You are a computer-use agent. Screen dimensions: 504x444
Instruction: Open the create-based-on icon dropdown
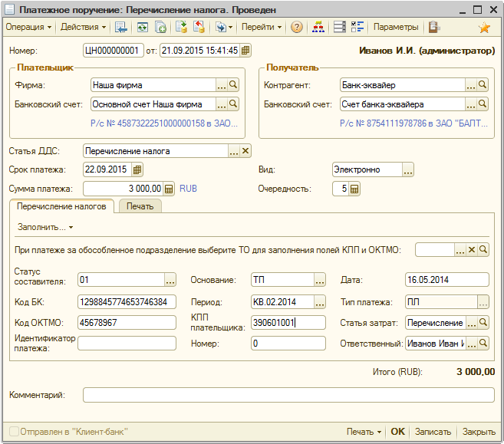[x=224, y=27]
